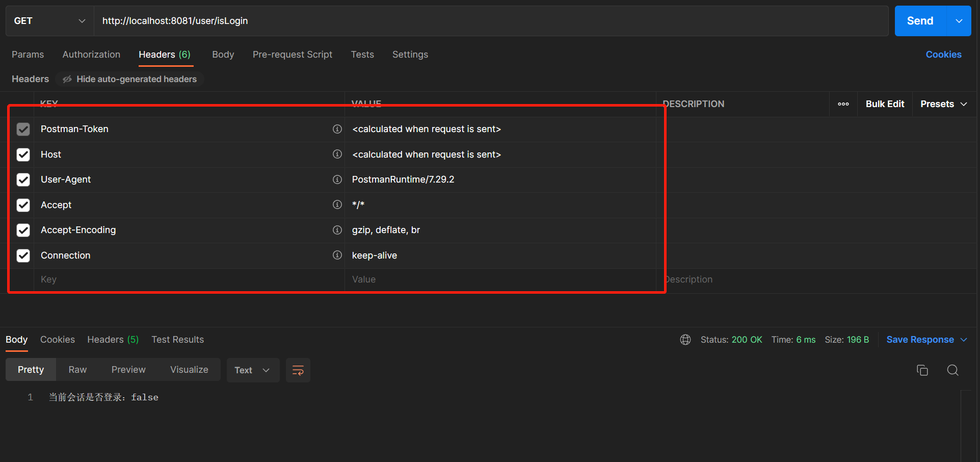
Task: Click info icon for Postman-Token header
Action: 337,129
